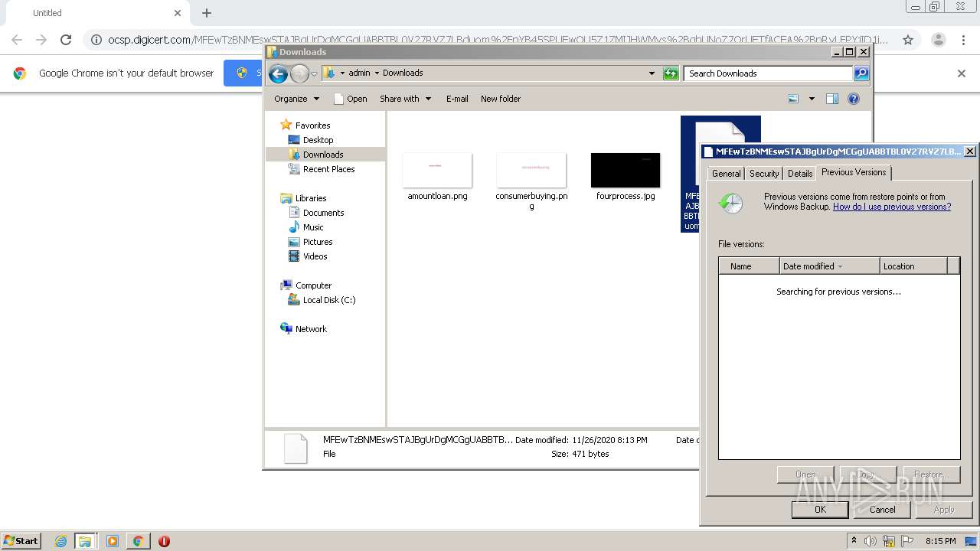Open Pictures library
980x551 pixels.
[318, 242]
